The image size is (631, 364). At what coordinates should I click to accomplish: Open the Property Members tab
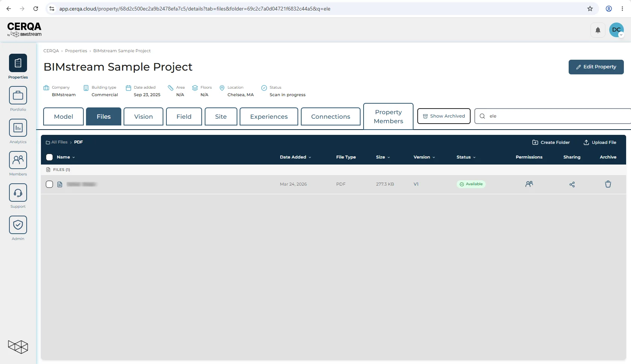(388, 116)
